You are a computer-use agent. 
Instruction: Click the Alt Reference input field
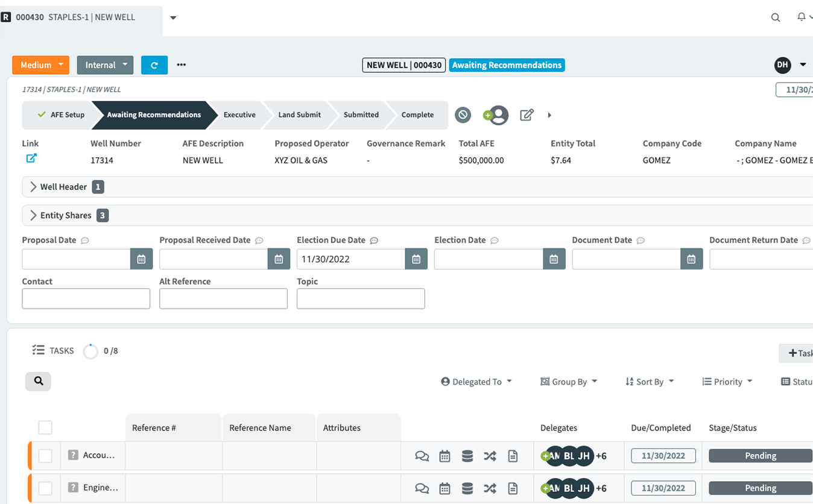click(x=224, y=299)
